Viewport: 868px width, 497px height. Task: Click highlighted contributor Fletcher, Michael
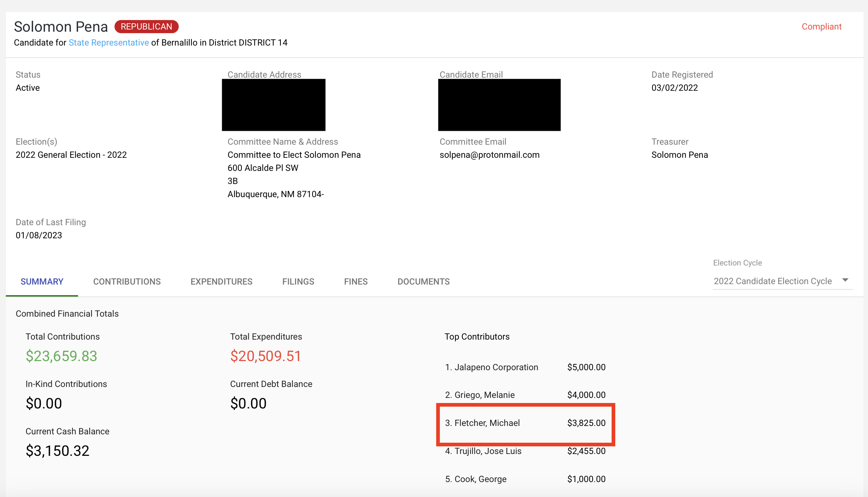[x=487, y=423]
